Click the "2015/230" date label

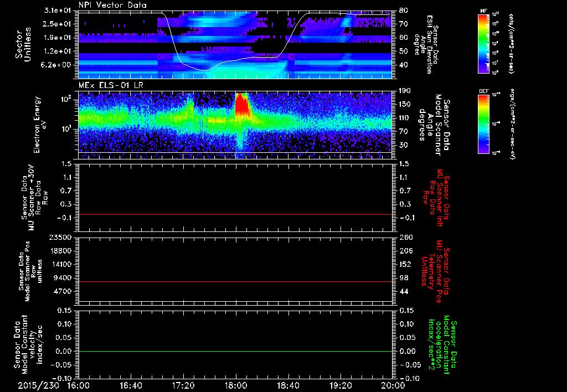pos(38,385)
